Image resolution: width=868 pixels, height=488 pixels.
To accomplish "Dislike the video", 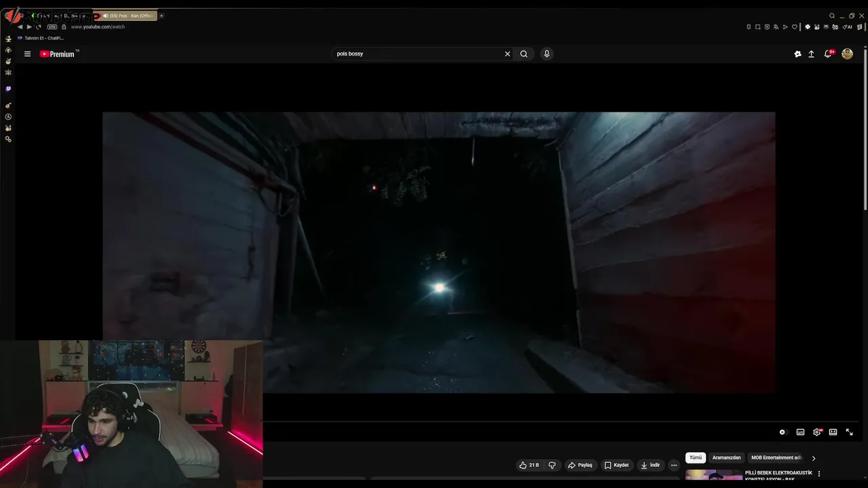I will point(552,465).
